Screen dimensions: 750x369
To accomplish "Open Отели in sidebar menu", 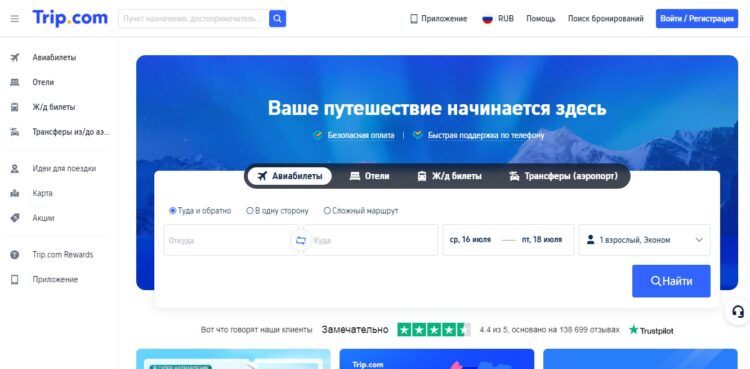I will [43, 82].
